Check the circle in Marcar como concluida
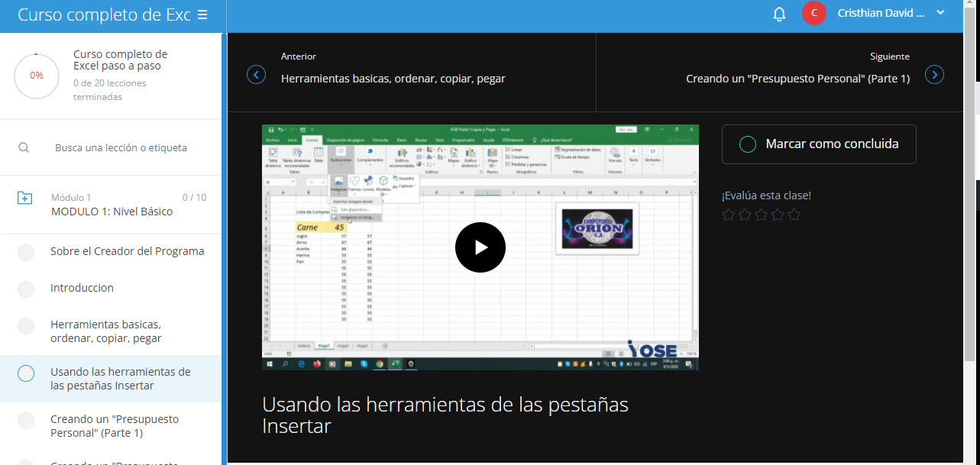The width and height of the screenshot is (980, 465). click(x=748, y=144)
